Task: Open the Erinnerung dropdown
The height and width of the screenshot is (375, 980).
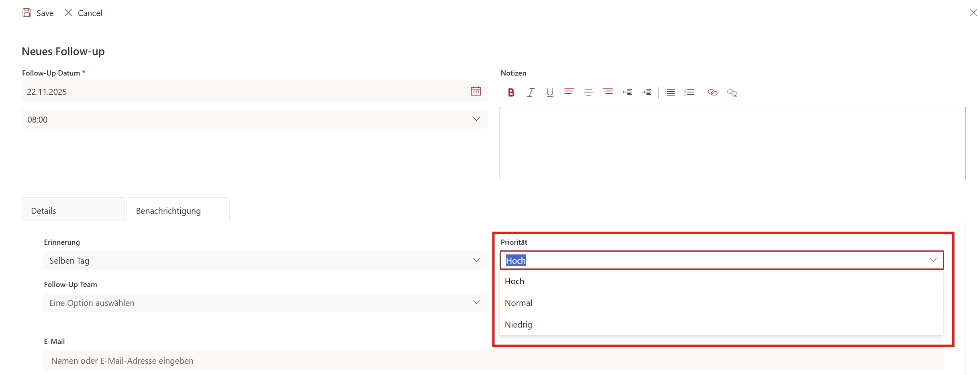Action: click(x=476, y=260)
